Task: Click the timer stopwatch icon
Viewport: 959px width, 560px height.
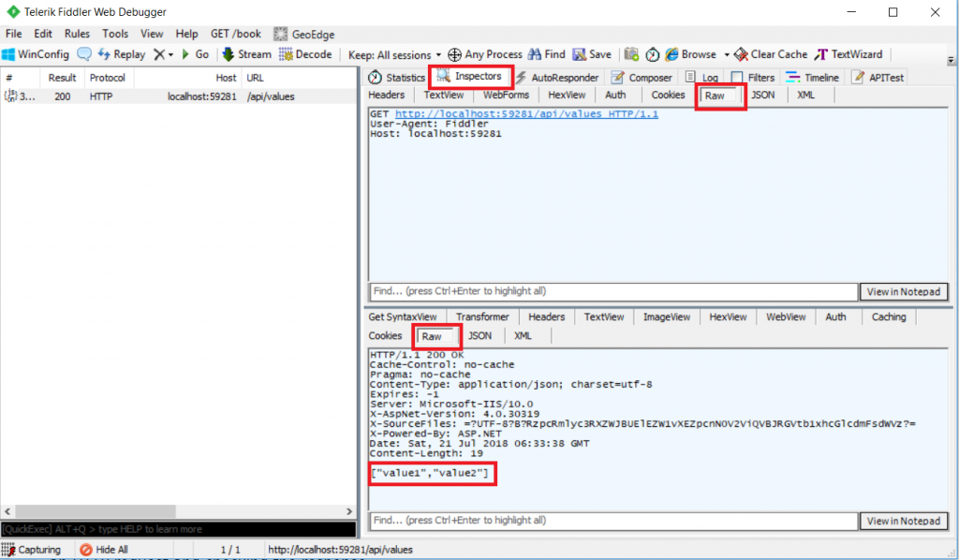Action: click(653, 54)
